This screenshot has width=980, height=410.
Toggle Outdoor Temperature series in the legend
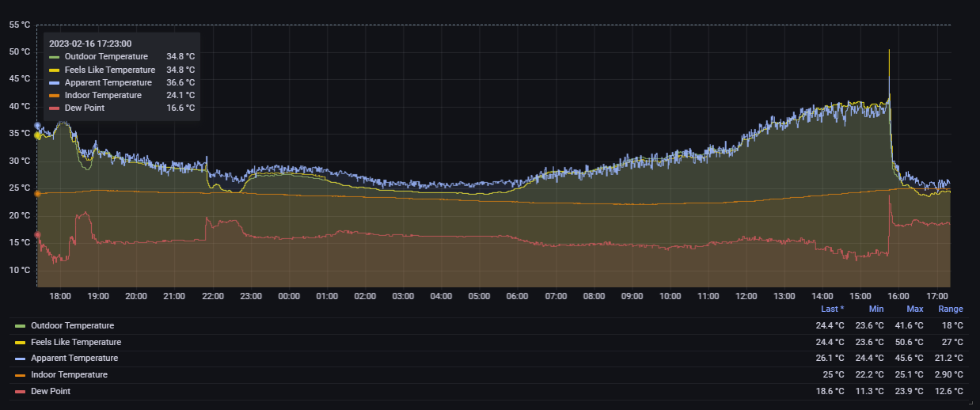click(72, 325)
